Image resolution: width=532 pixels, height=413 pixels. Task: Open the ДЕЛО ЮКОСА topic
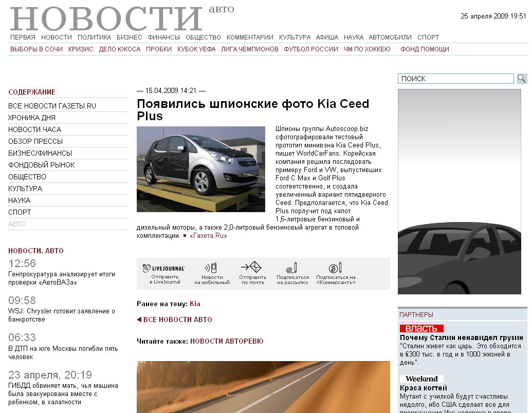click(120, 49)
